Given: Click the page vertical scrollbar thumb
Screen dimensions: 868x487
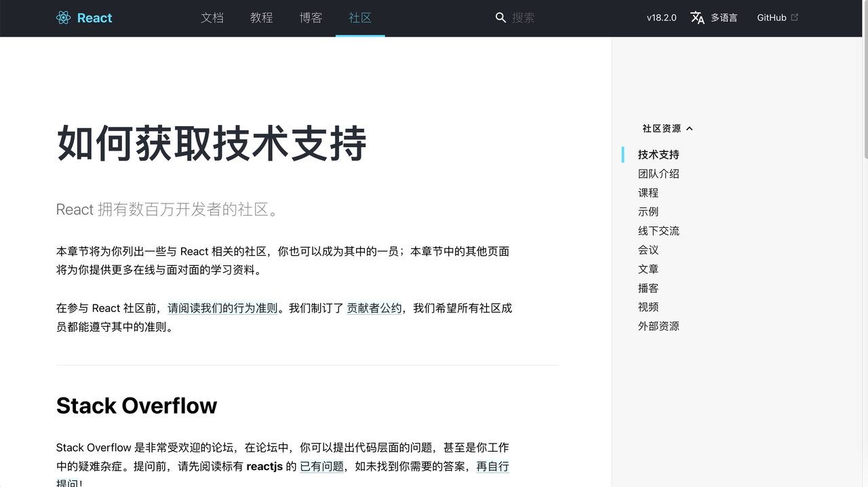Looking at the screenshot, I should pos(865,80).
